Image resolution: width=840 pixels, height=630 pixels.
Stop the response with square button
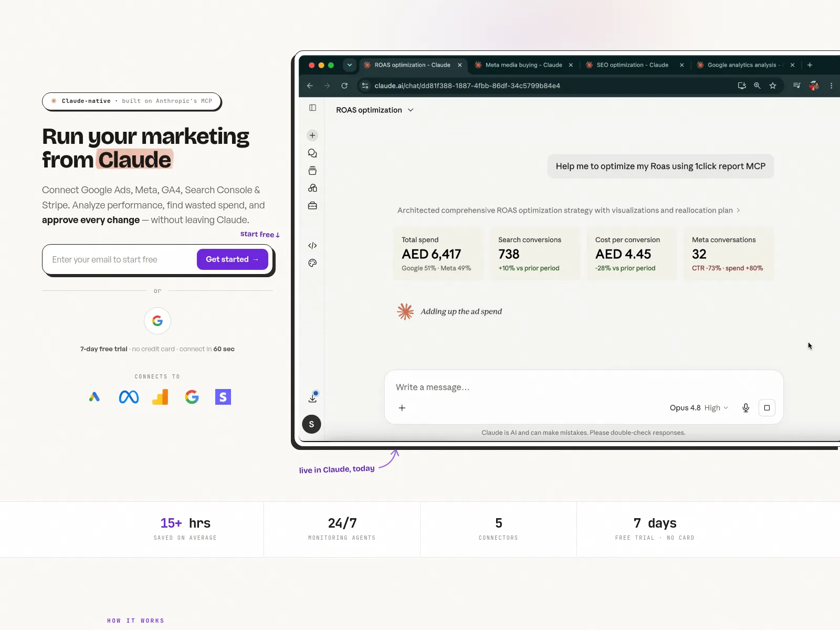[767, 408]
